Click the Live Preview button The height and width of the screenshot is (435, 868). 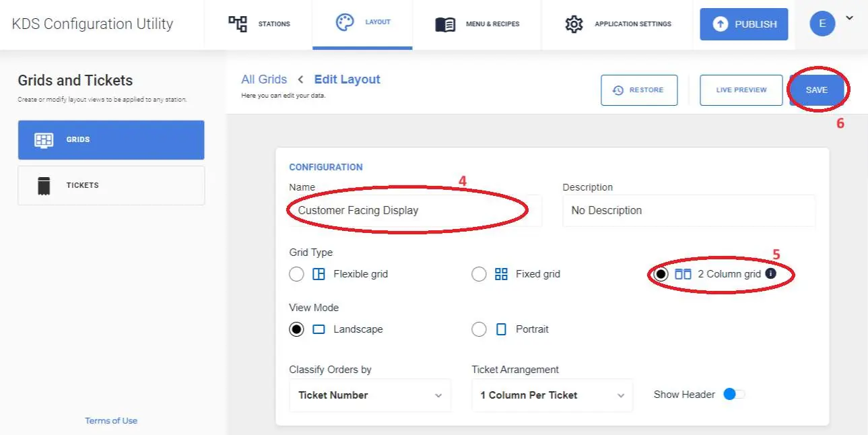[x=741, y=90]
